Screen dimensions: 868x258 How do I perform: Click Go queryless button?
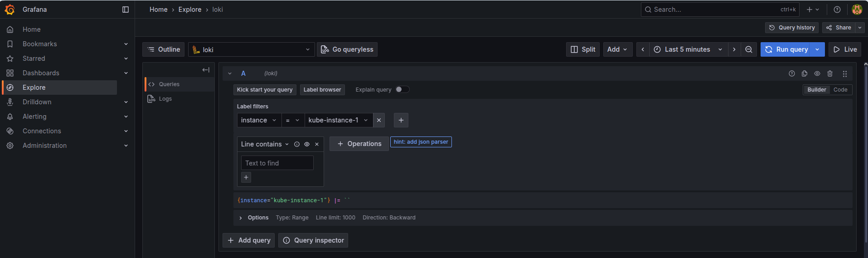(x=347, y=49)
